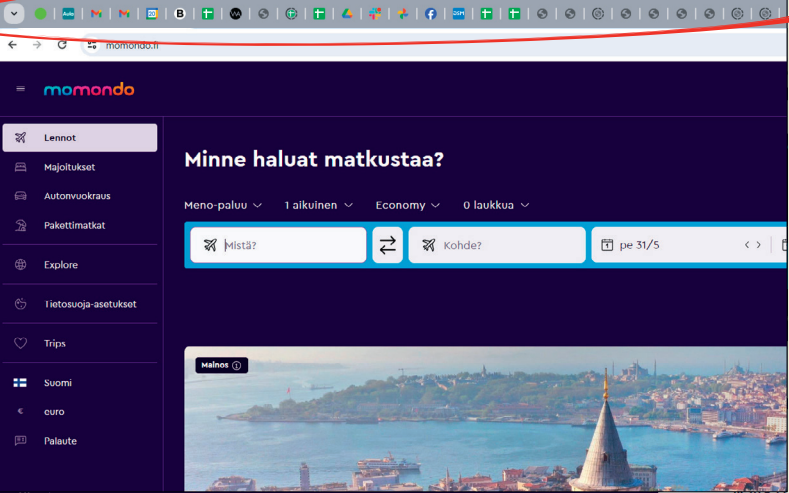
Task: Click the momondo logo
Action: tap(89, 89)
